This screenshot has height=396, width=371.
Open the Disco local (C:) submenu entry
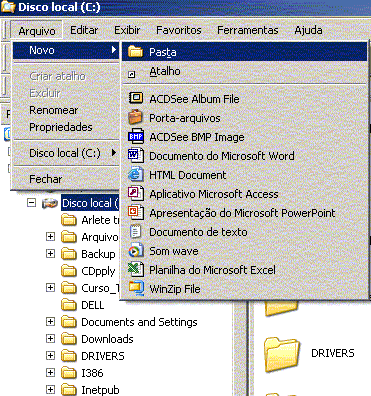(x=66, y=153)
